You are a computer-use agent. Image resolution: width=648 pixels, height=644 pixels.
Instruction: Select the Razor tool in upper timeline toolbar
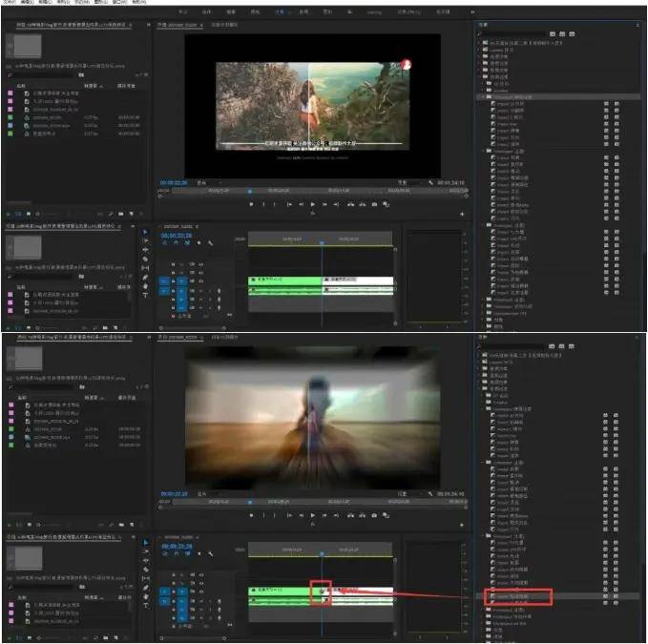[145, 260]
